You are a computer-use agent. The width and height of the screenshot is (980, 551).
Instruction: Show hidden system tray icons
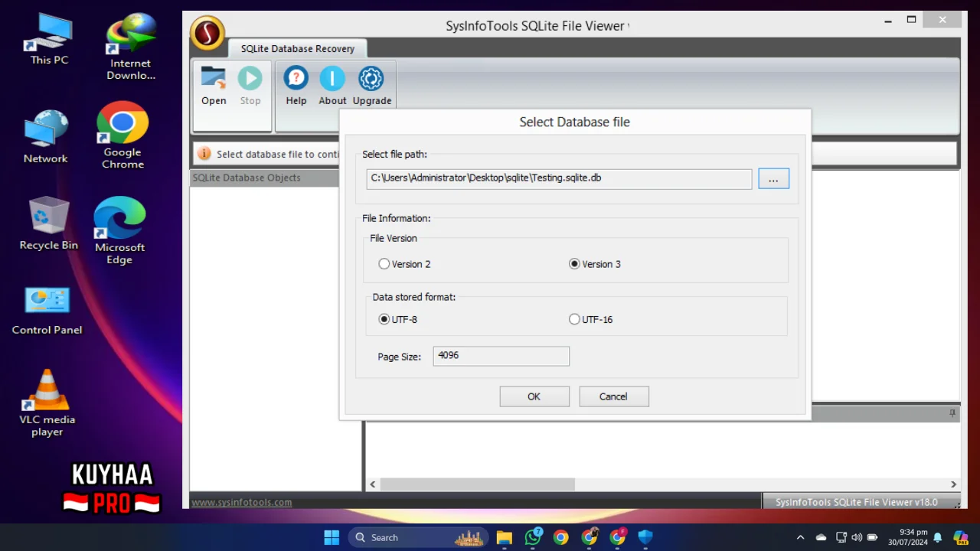click(x=800, y=537)
